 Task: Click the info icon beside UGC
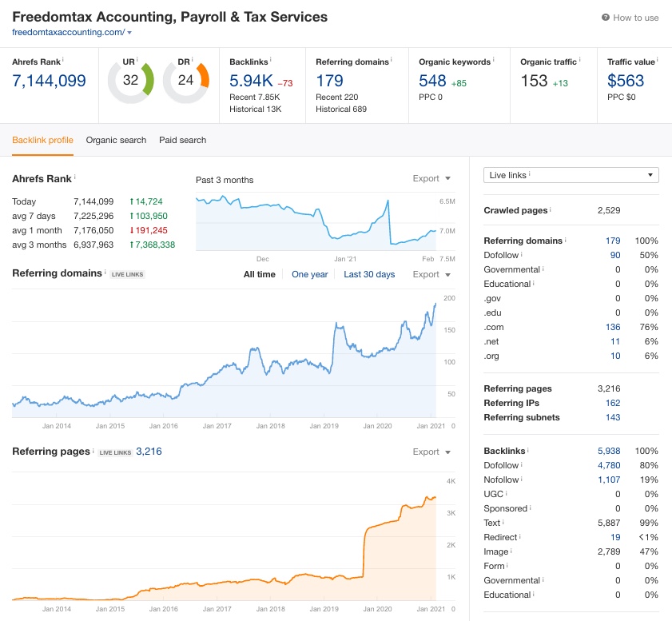pos(506,493)
